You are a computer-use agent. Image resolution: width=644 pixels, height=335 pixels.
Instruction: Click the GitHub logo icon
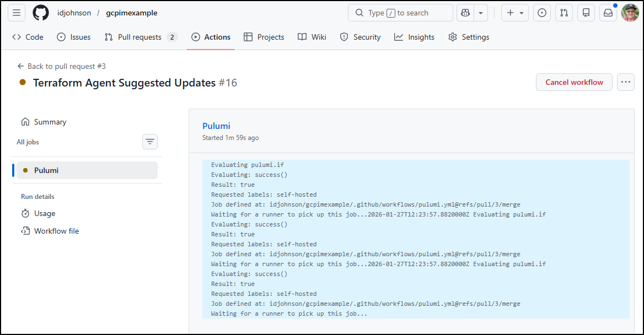[x=41, y=13]
